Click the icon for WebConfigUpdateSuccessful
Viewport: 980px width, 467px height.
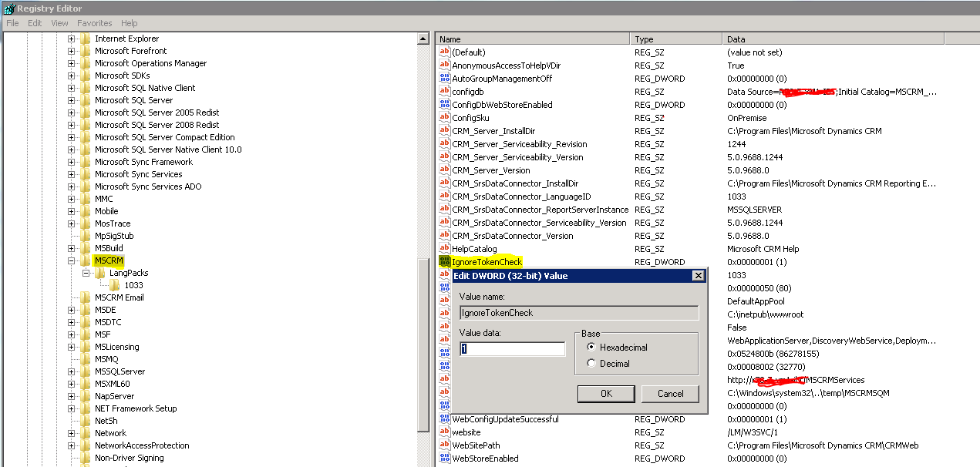444,419
